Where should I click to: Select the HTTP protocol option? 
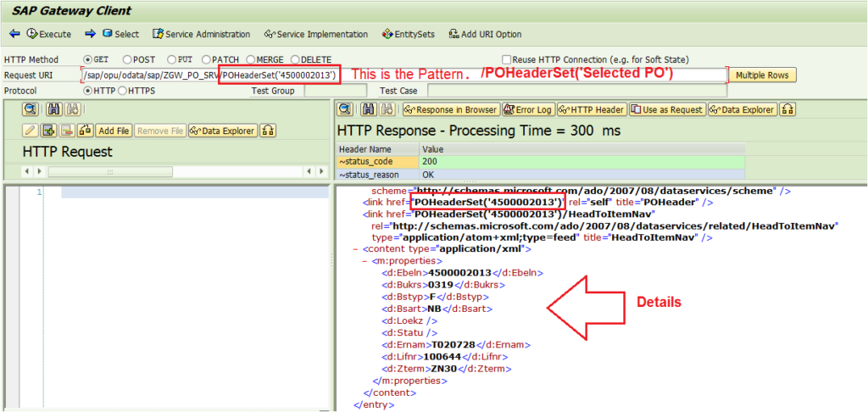(x=87, y=90)
